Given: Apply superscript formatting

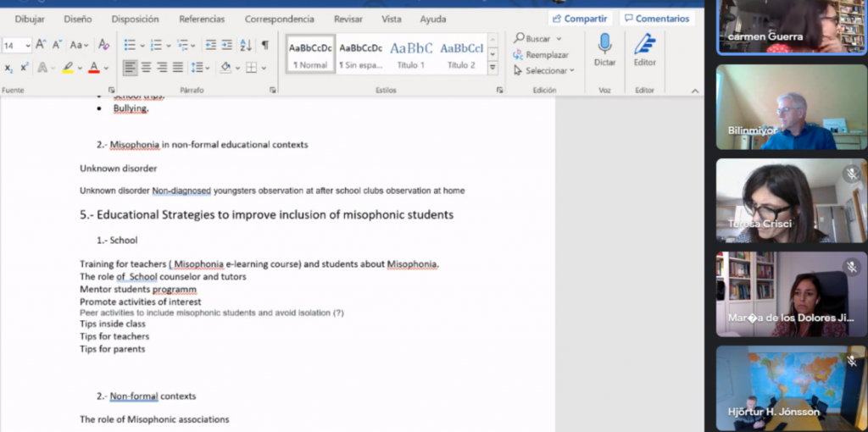Looking at the screenshot, I should (x=25, y=68).
